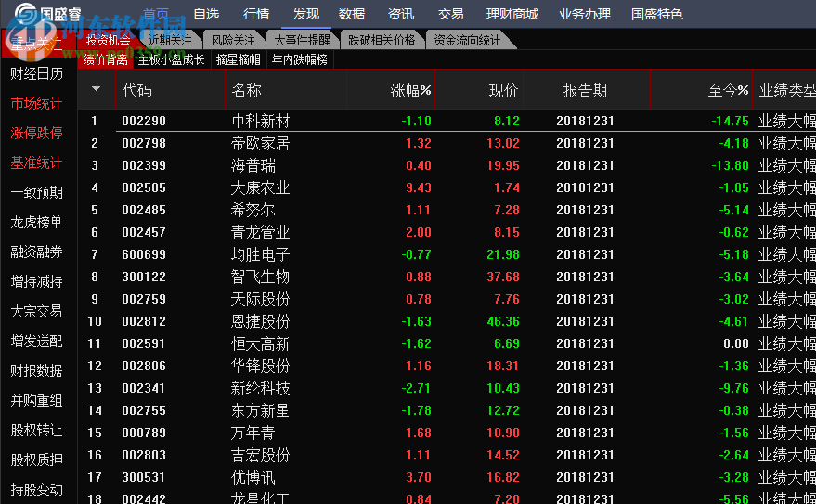This screenshot has width=816, height=504.
Task: Switch to the 行情 menu
Action: pos(256,14)
